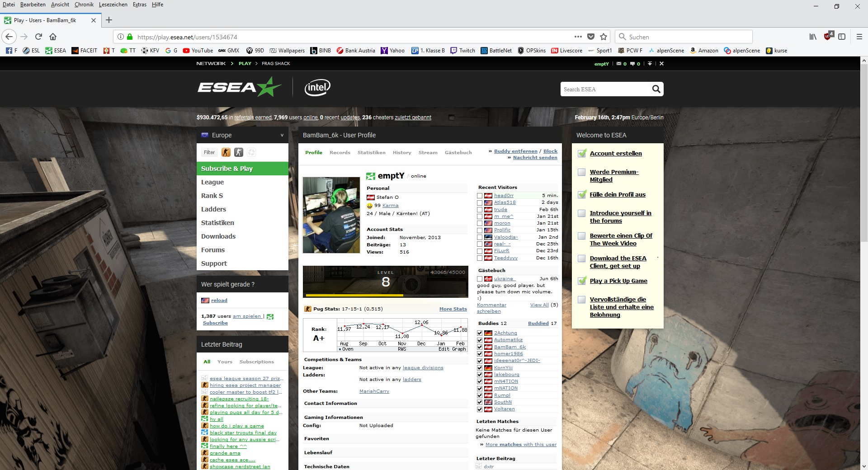Open the YouTube bookmark
Screen dimensions: 868x470
(x=198, y=51)
